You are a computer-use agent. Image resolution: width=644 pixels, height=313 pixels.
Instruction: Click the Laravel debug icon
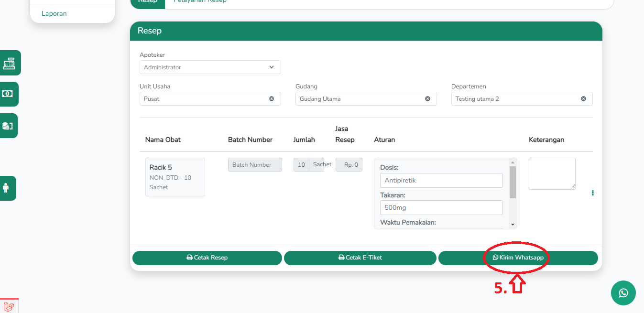[x=9, y=306]
